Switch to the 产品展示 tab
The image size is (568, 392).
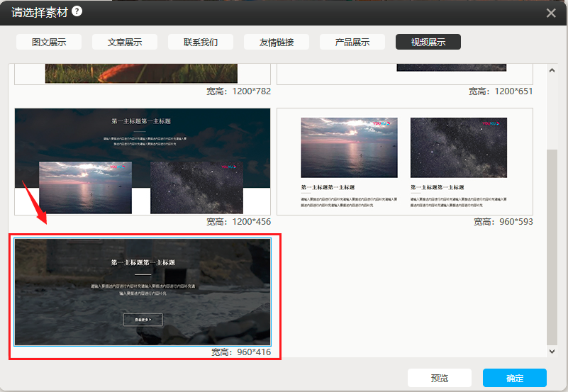coord(352,42)
